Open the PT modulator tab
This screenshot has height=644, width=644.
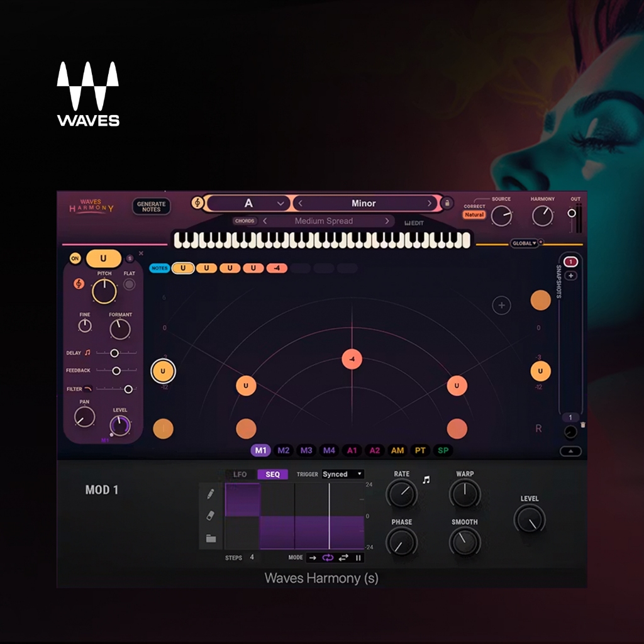[x=420, y=450]
